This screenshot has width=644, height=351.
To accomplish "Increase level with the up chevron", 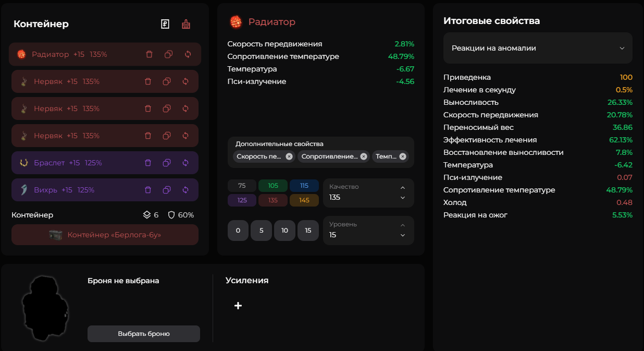I will 403,225.
